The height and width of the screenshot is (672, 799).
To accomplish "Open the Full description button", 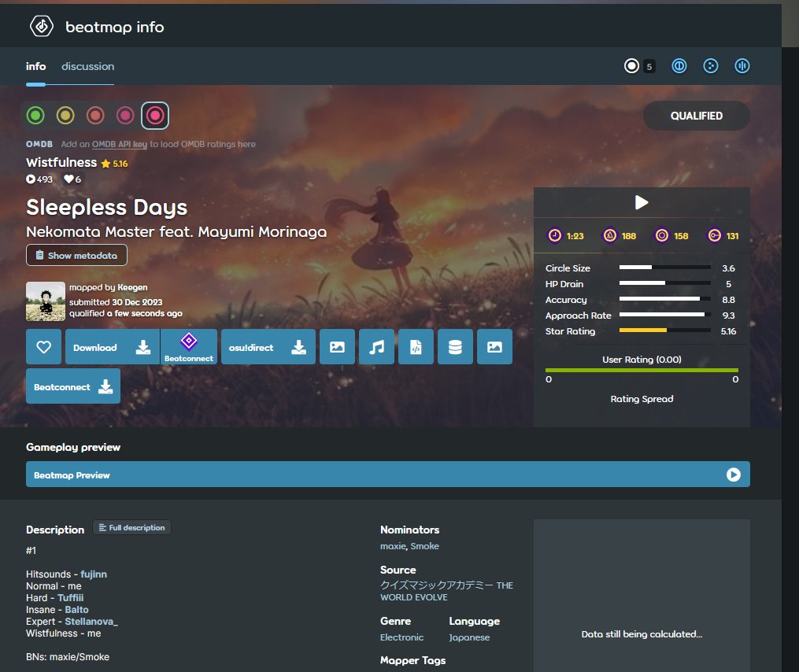I will pos(132,528).
